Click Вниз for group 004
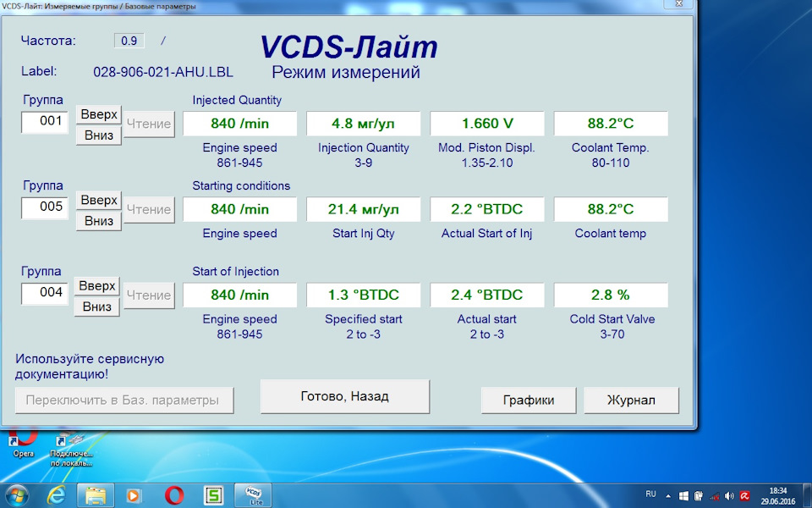The height and width of the screenshot is (508, 812). pyautogui.click(x=96, y=306)
